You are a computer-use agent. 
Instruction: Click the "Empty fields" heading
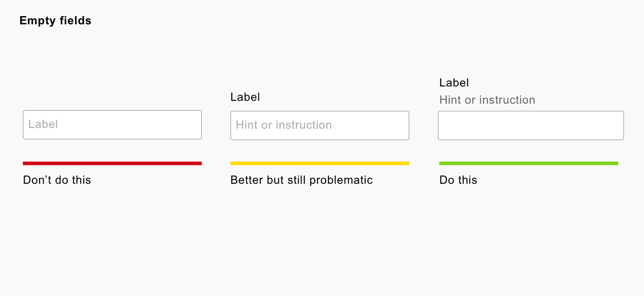pos(56,21)
